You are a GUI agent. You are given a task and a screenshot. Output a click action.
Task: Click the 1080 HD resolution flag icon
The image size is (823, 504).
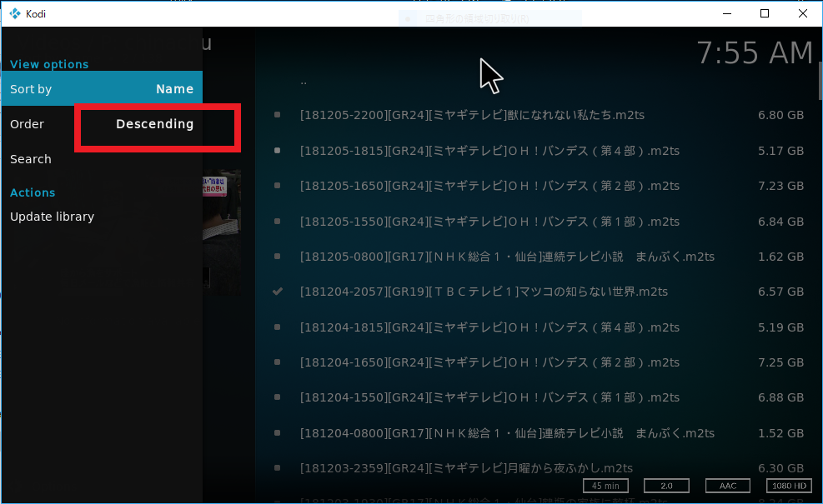point(788,486)
